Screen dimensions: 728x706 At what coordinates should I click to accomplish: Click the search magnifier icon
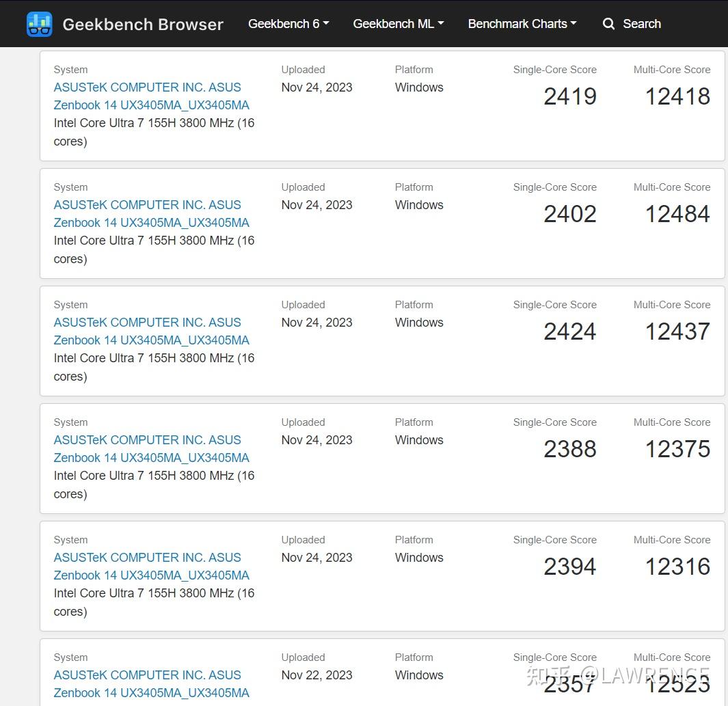coord(608,24)
